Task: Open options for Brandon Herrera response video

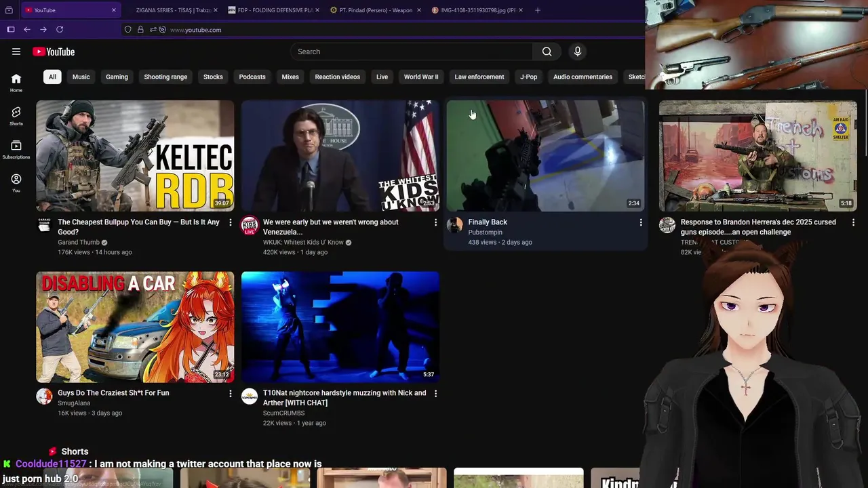Action: coord(853,222)
